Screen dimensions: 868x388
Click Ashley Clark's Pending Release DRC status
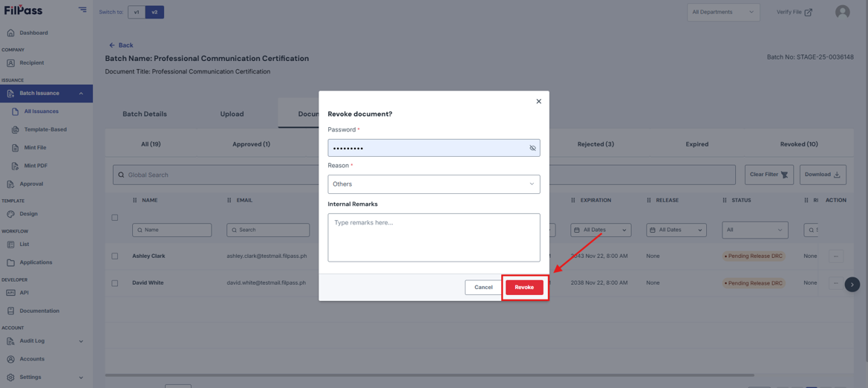(754, 256)
